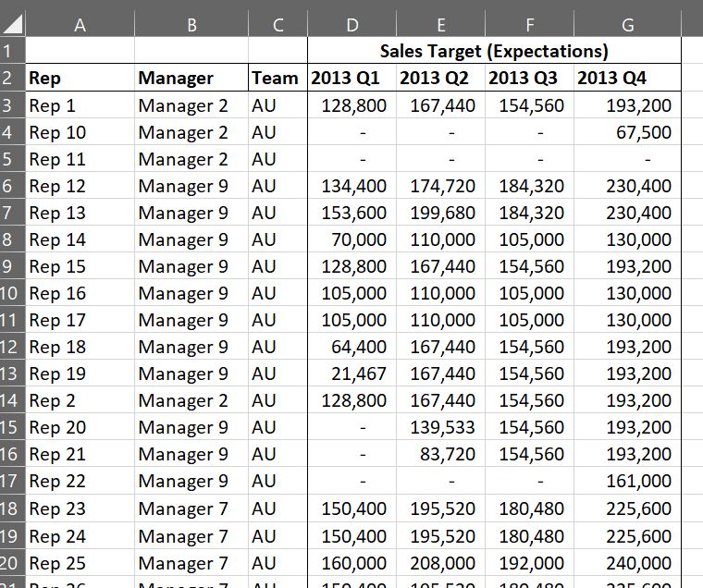This screenshot has width=703, height=588.
Task: Select Q3 value 180,480 for Rep 24
Action: click(x=529, y=536)
